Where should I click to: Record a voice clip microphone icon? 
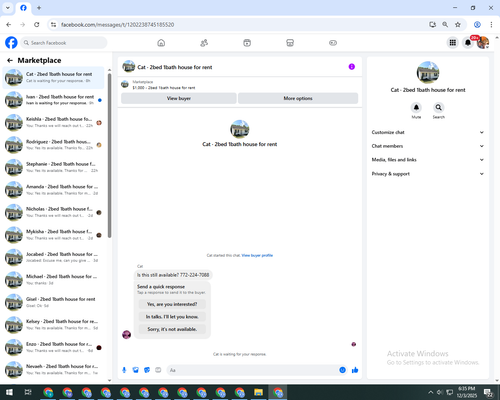(124, 370)
